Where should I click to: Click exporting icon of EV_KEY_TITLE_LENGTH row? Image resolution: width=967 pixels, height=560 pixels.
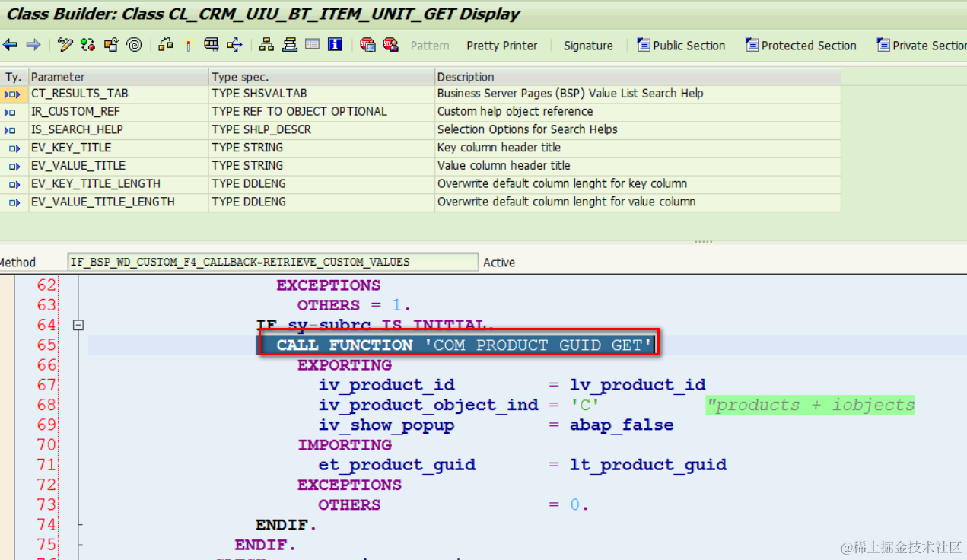coord(14,184)
